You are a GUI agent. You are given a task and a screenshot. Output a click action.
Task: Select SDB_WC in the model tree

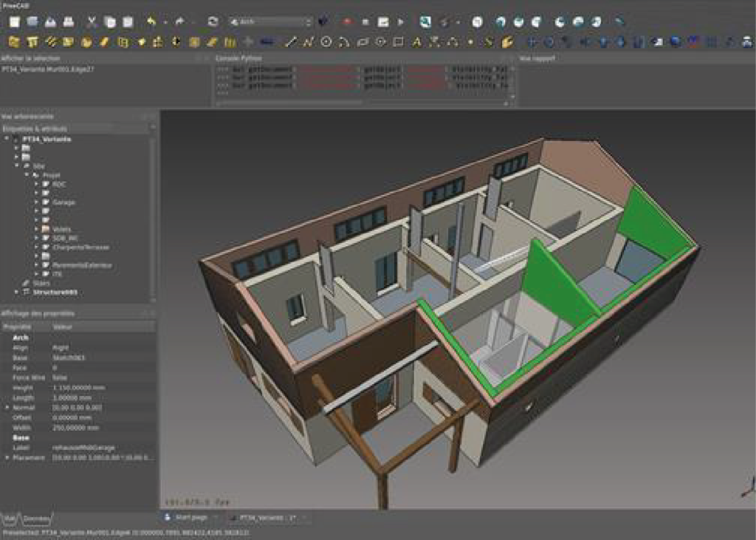[x=65, y=239]
